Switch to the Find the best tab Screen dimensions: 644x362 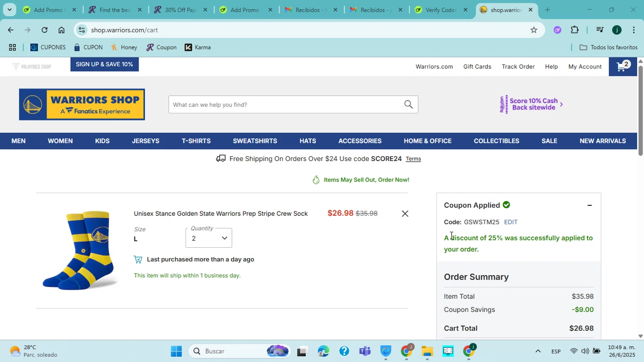point(115,10)
